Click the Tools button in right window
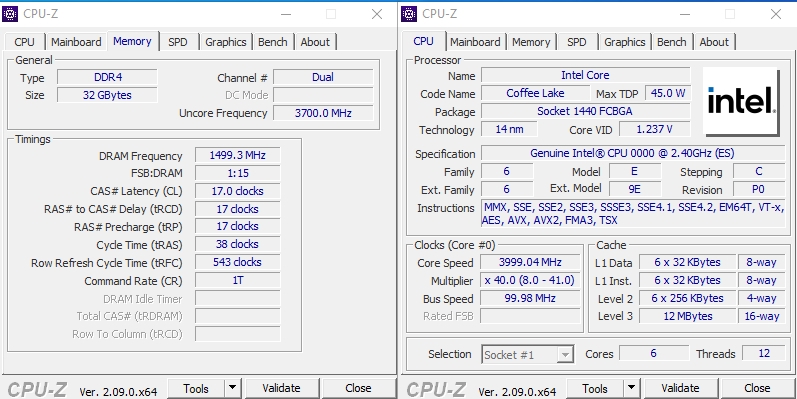797x399 pixels. pos(595,389)
